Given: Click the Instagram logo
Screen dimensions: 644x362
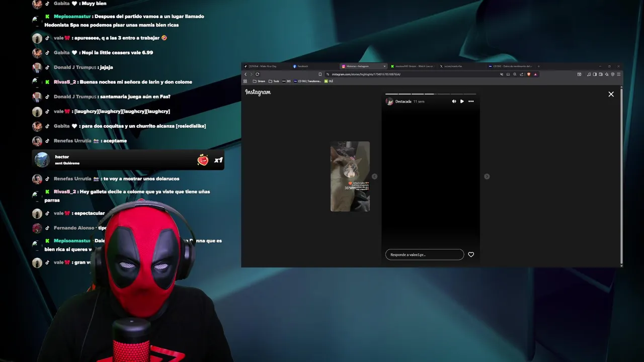Looking at the screenshot, I should [x=258, y=92].
